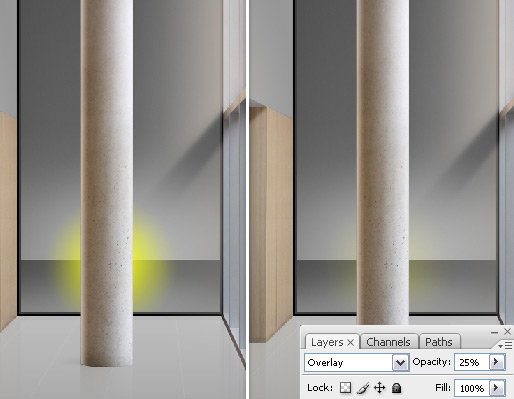Image resolution: width=514 pixels, height=399 pixels.
Task: Select the Layers tab
Action: pyautogui.click(x=327, y=342)
